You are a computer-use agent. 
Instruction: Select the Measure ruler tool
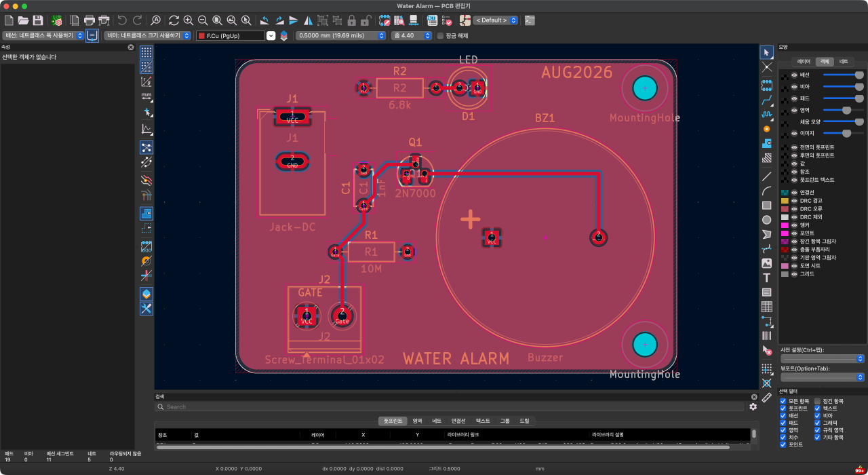[767, 398]
